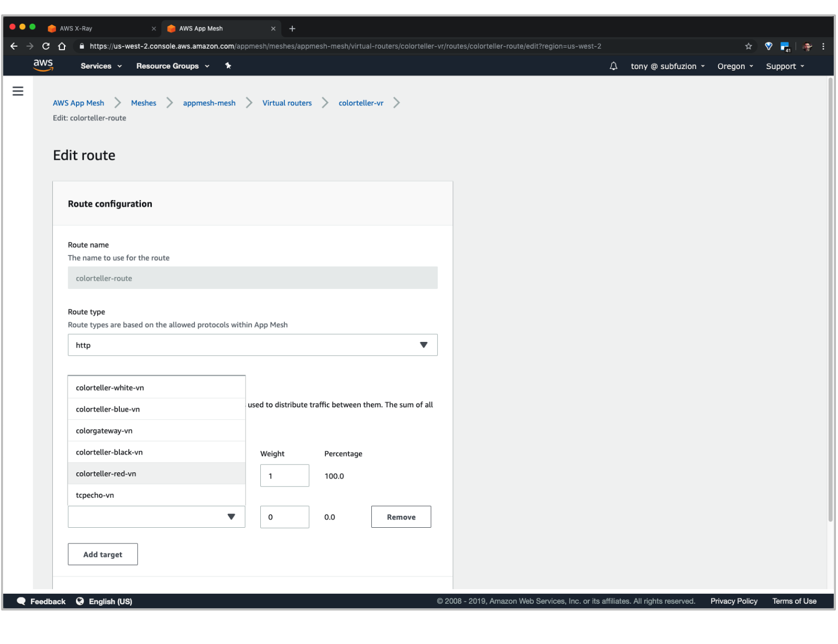Click the Add target button
This screenshot has width=838, height=644.
[x=103, y=554]
